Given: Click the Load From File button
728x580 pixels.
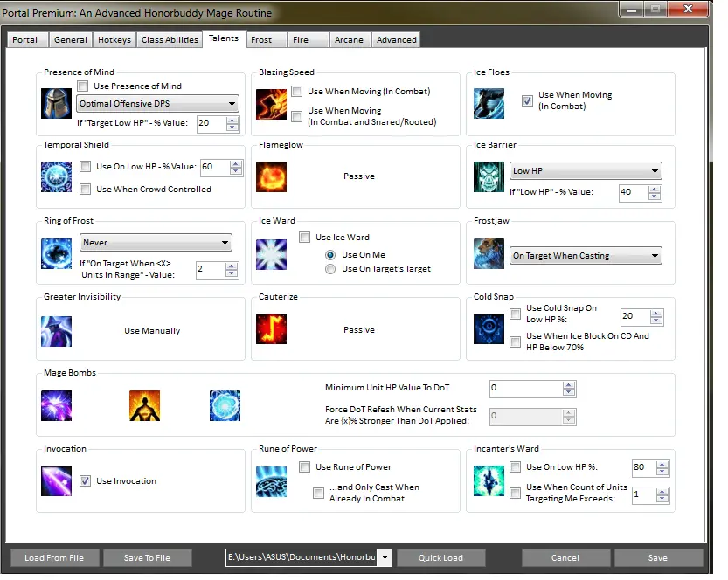Looking at the screenshot, I should [x=55, y=558].
